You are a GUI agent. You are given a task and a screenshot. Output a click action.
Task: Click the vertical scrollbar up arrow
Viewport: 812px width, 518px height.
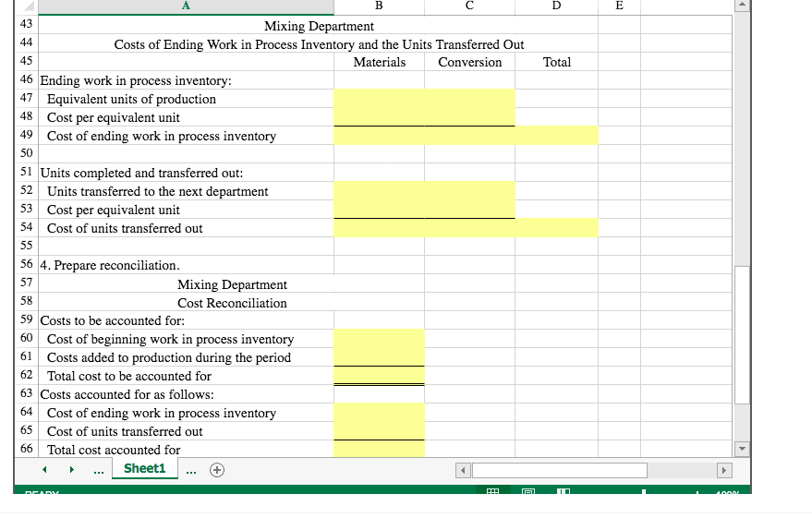pos(742,6)
